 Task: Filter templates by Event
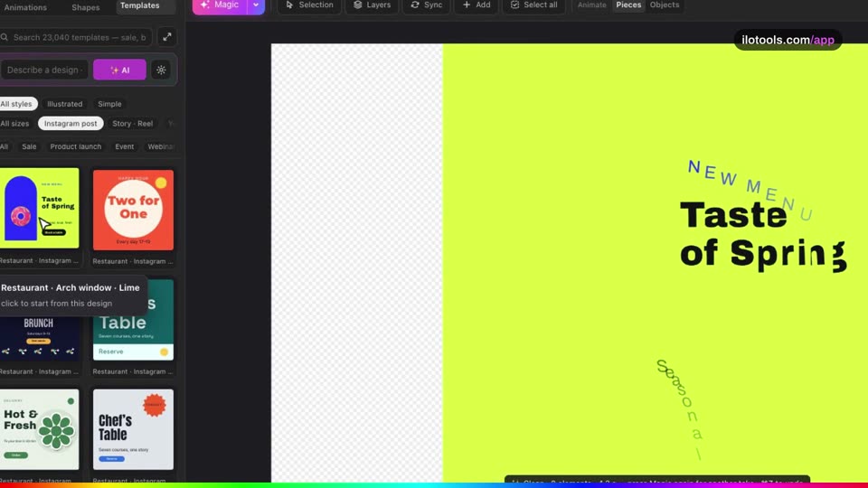pos(125,146)
